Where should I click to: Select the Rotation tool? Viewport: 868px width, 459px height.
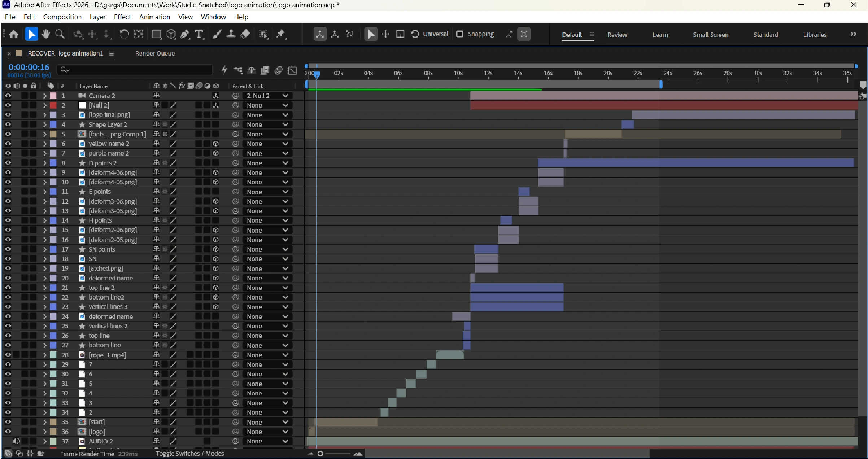[124, 34]
